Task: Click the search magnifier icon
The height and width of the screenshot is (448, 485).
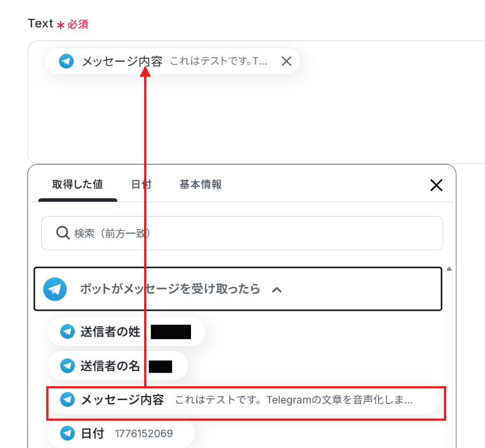Action: [62, 233]
